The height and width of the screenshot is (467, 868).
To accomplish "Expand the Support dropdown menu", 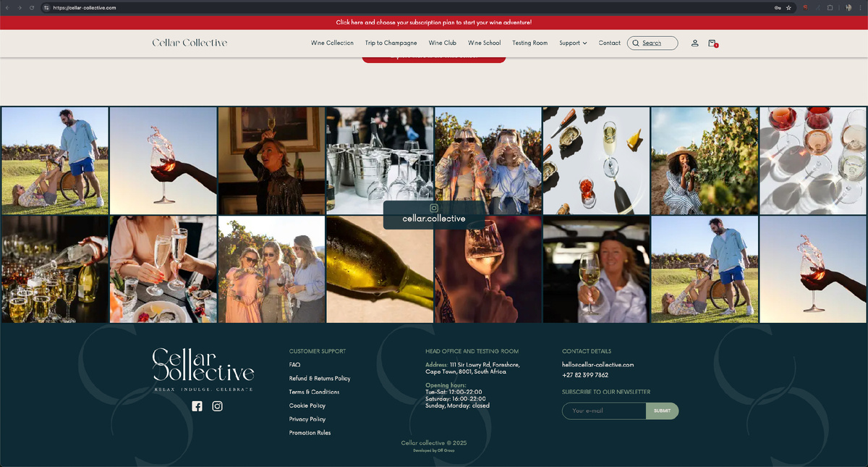I will pyautogui.click(x=573, y=43).
